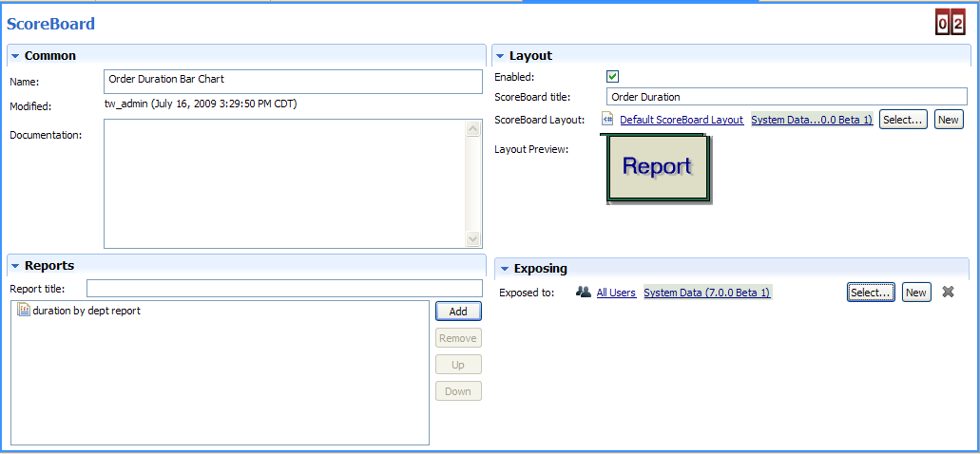Collapse the Reports section
This screenshot has height=454, width=980.
point(15,266)
